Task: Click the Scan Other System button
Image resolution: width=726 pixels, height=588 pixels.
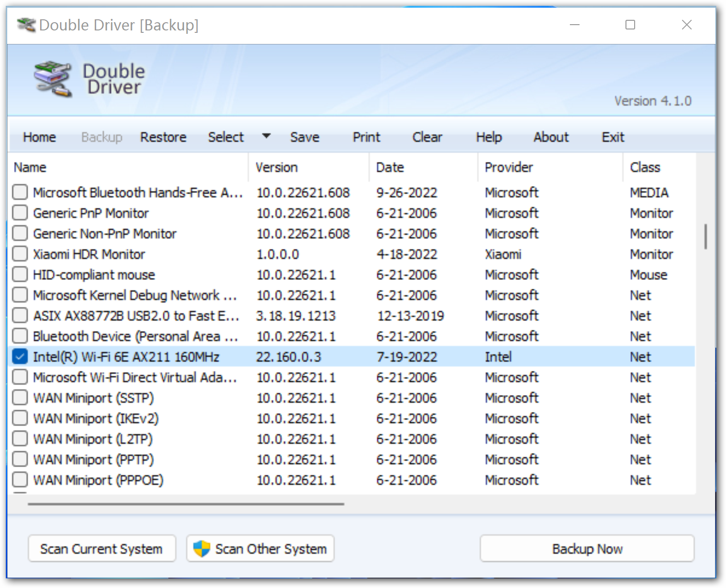Action: coord(260,548)
